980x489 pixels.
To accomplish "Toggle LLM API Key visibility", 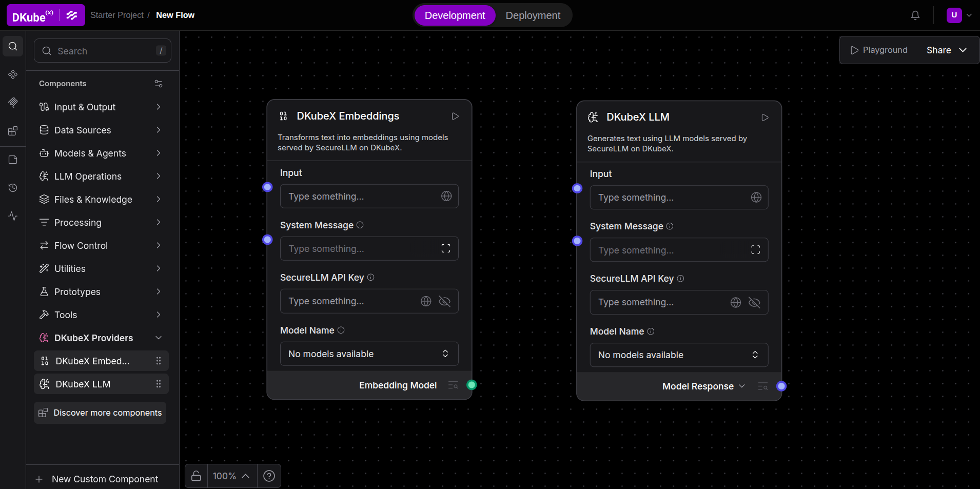I will click(x=754, y=302).
